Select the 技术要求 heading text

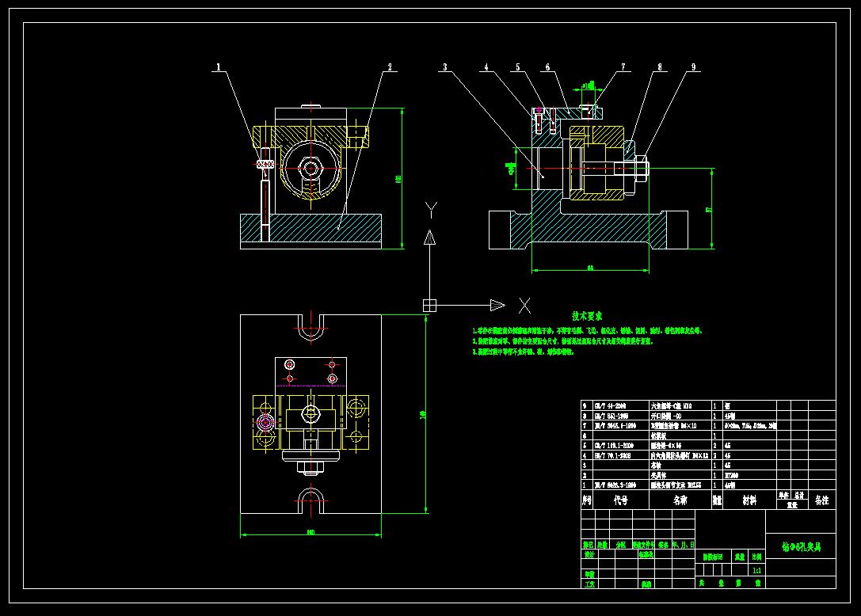[587, 316]
